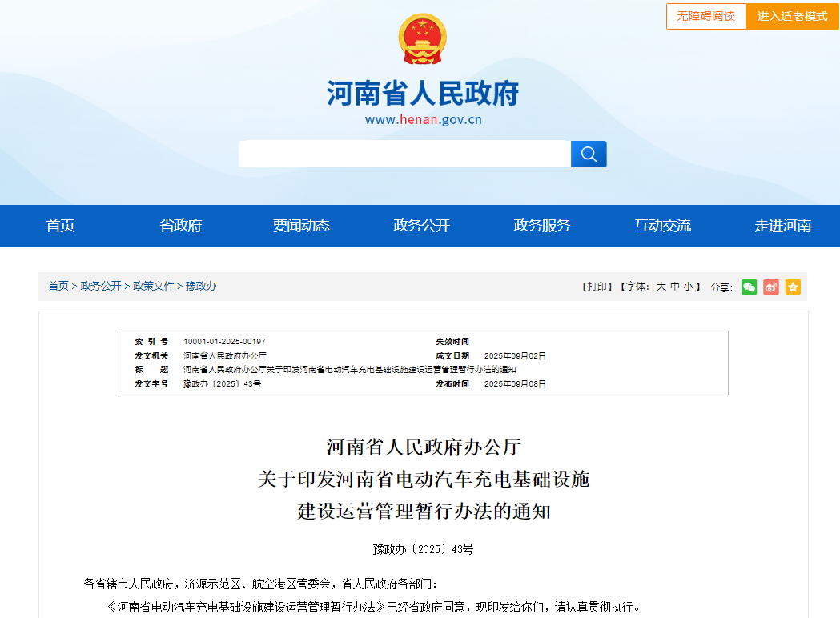The height and width of the screenshot is (618, 840).
Task: Open the 首页 navigation menu item
Action: pos(61,226)
